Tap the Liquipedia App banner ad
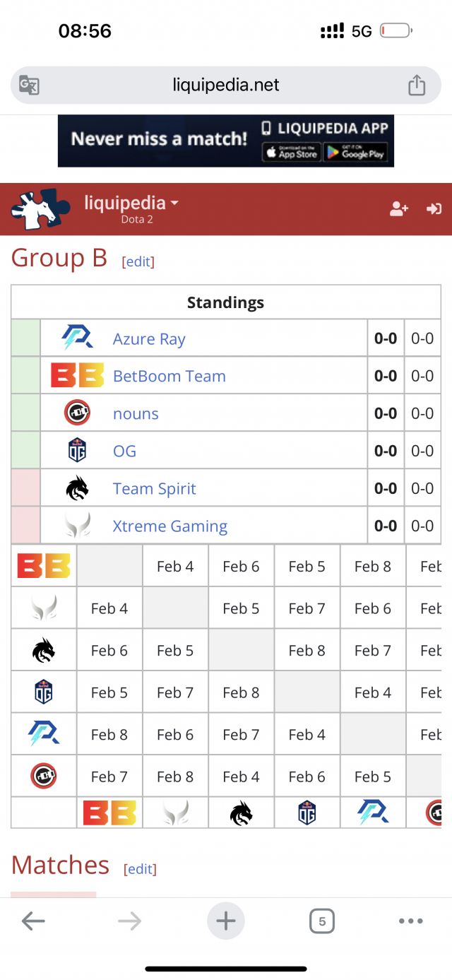The width and height of the screenshot is (452, 980). tap(226, 141)
